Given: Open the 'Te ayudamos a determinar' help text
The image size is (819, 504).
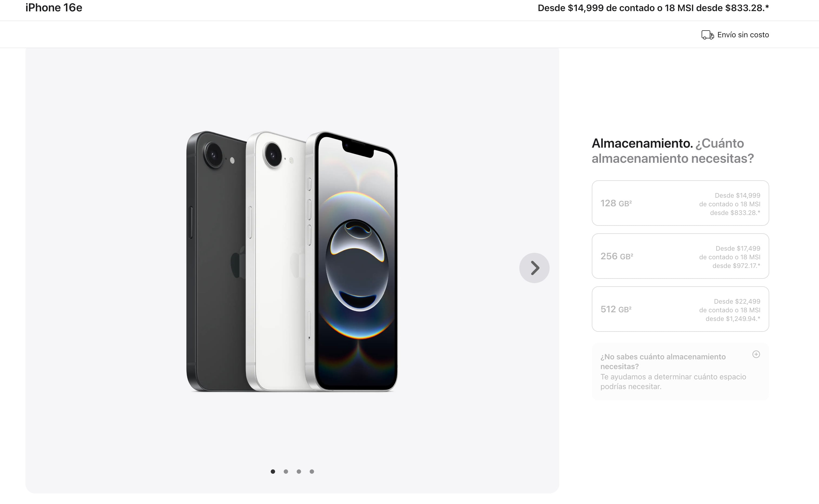Looking at the screenshot, I should coord(673,382).
